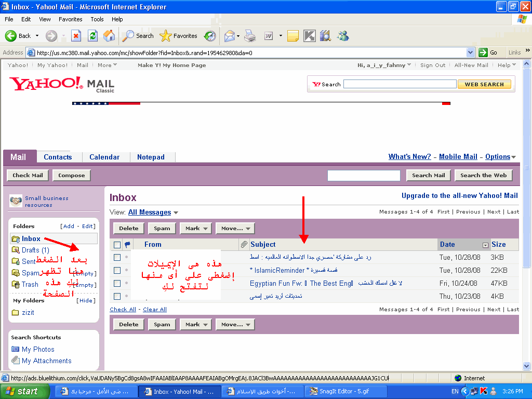Image resolution: width=532 pixels, height=399 pixels.
Task: Click the Trash bin icon
Action: click(x=16, y=284)
